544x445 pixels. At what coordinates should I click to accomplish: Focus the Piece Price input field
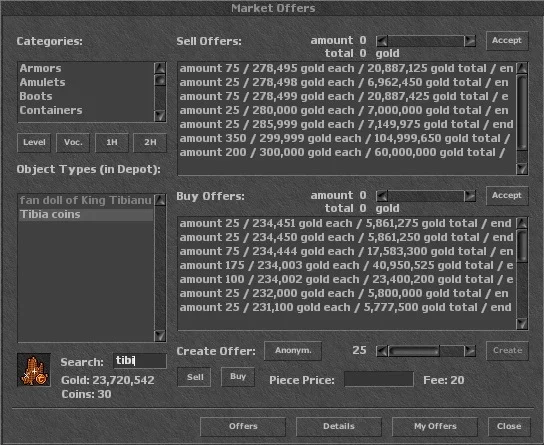tap(379, 379)
